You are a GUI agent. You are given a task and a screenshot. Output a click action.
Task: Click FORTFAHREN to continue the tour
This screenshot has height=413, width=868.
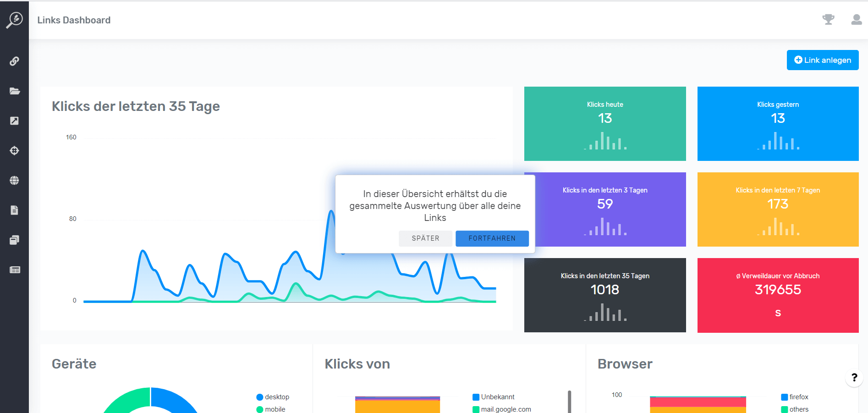(x=492, y=238)
